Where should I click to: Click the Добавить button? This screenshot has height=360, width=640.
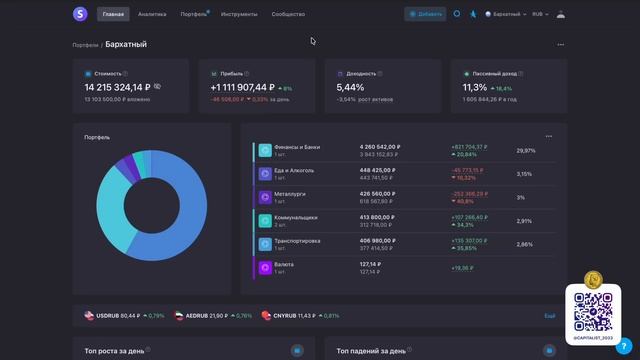[x=425, y=14]
